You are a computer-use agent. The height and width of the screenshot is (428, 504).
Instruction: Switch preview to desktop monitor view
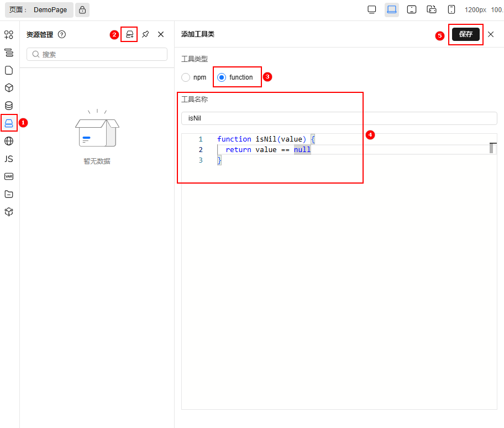click(371, 9)
